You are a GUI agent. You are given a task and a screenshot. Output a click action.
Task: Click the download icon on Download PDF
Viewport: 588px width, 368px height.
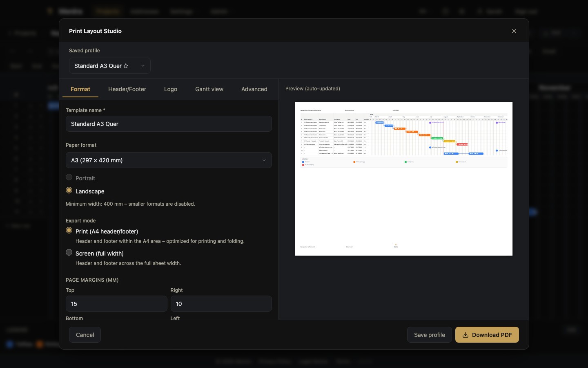465,335
